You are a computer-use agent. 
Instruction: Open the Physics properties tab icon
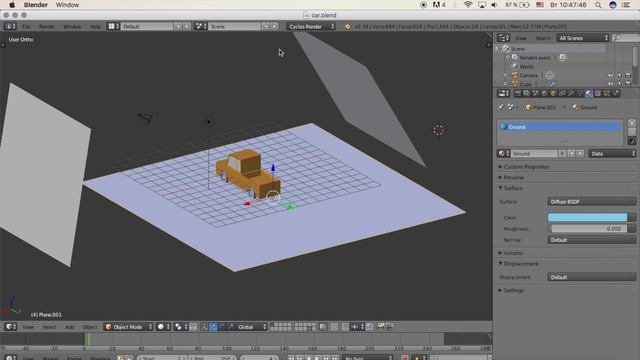pyautogui.click(x=616, y=93)
